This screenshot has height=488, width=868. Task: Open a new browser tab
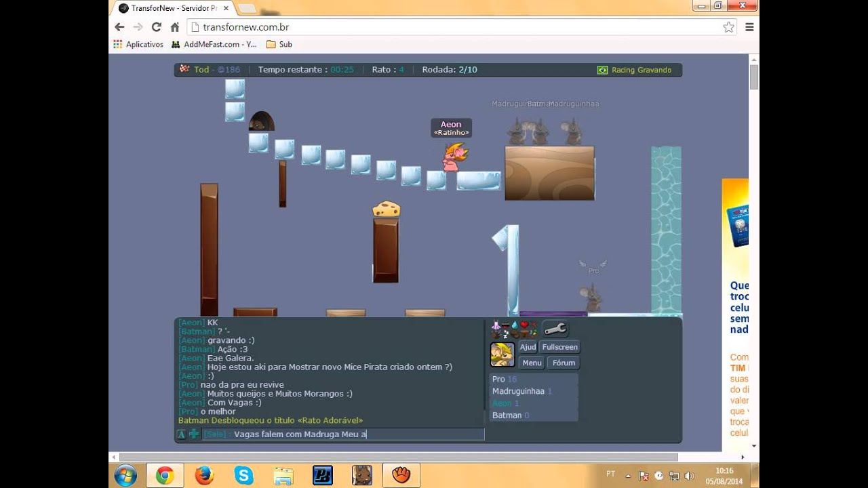246,8
